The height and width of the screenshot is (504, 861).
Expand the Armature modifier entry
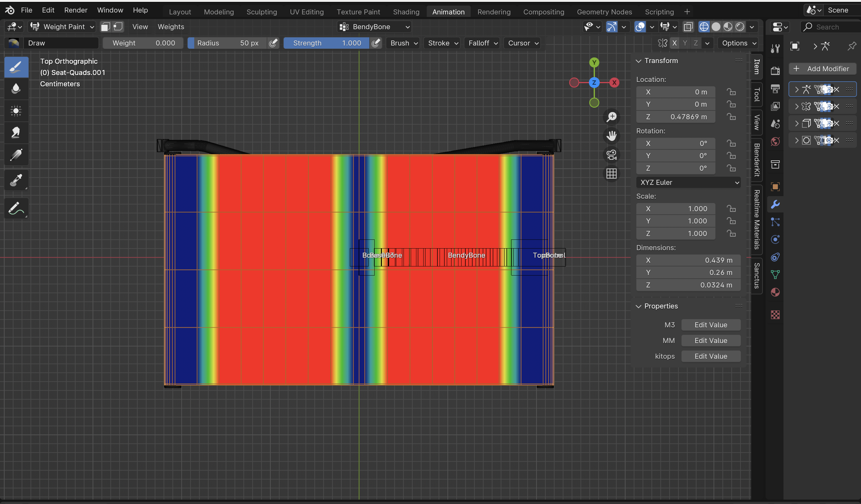tap(796, 89)
